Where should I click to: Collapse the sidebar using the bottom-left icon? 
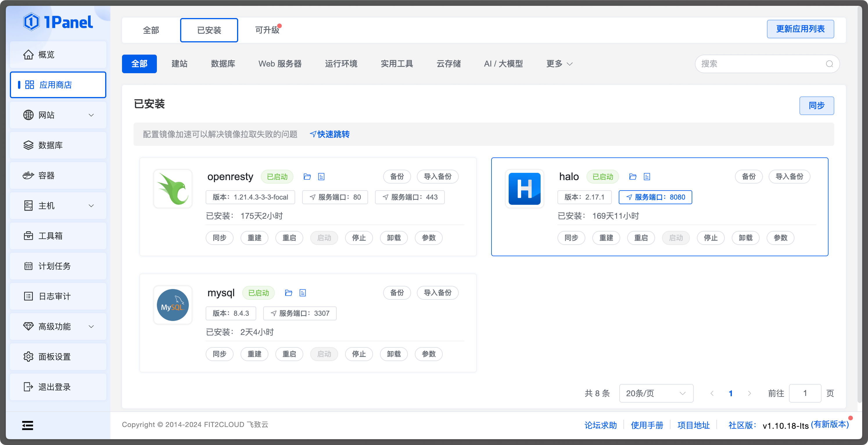(x=28, y=426)
